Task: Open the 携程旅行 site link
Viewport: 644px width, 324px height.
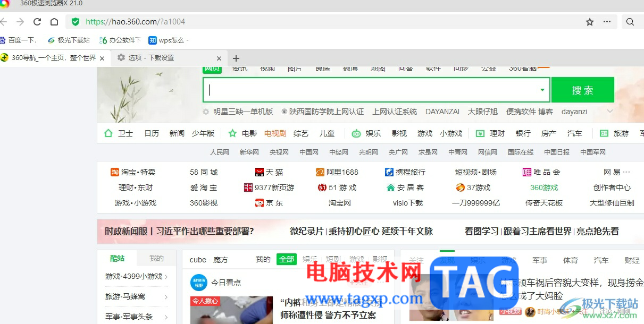Action: 405,172
